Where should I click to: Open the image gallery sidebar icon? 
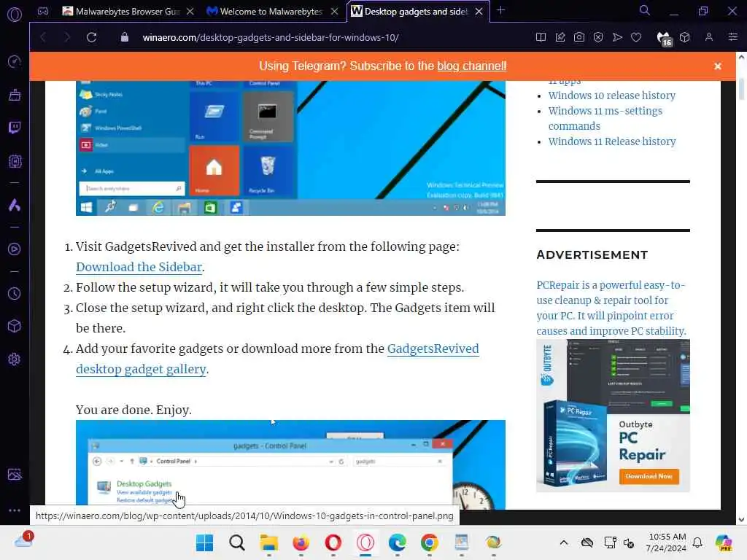click(15, 474)
